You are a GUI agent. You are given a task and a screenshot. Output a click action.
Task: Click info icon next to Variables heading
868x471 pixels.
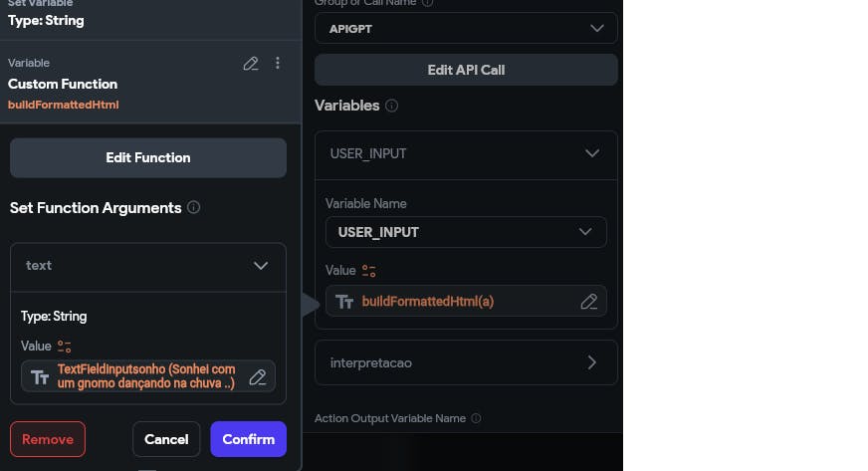click(392, 106)
